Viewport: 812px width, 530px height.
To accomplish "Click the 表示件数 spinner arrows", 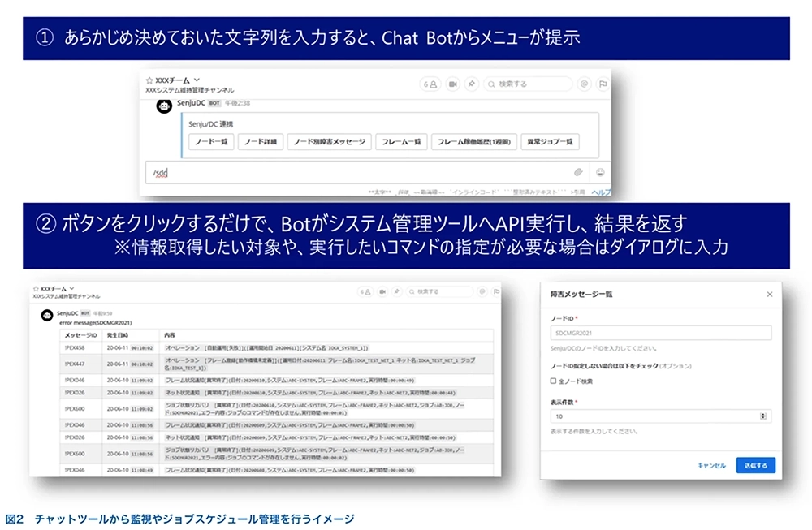I will pos(762,416).
